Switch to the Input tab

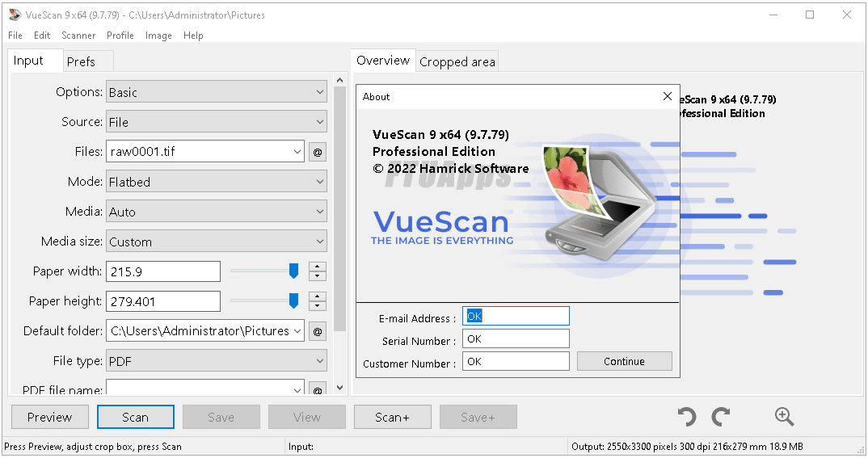coord(34,61)
